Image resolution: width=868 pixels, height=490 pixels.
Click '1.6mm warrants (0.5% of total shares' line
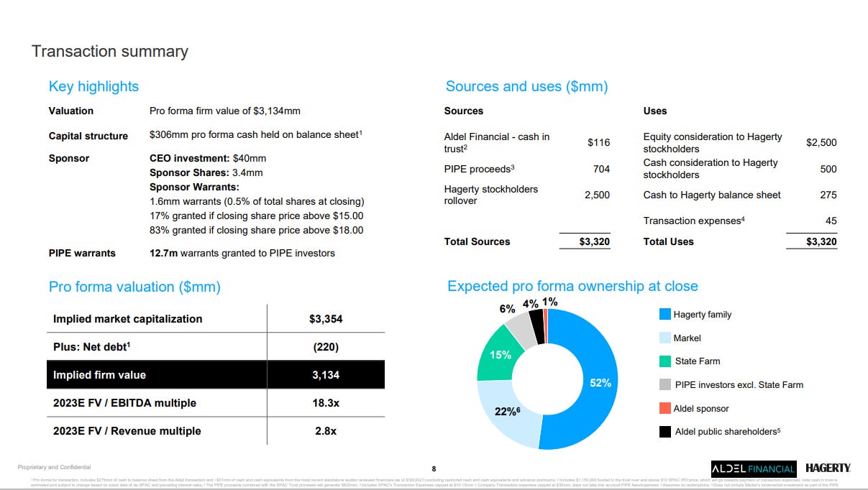(257, 202)
